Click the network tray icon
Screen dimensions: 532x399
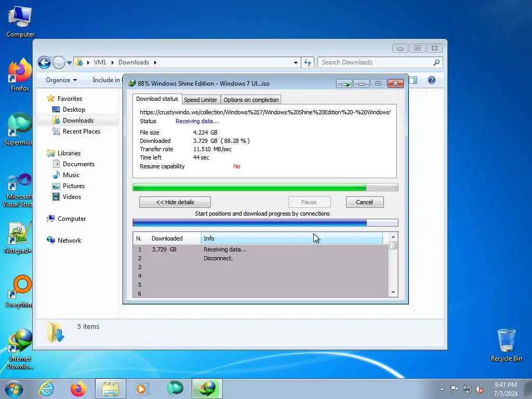[467, 389]
